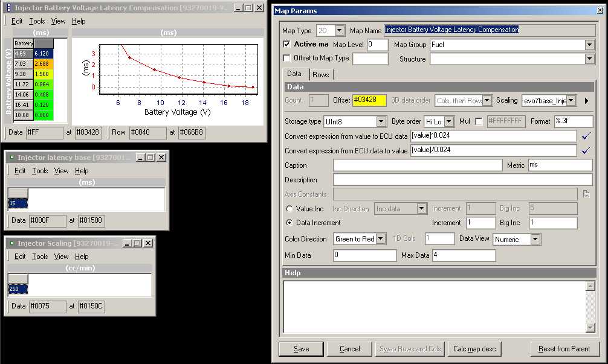Switch to the Rows tab
This screenshot has width=608, height=364.
(320, 74)
